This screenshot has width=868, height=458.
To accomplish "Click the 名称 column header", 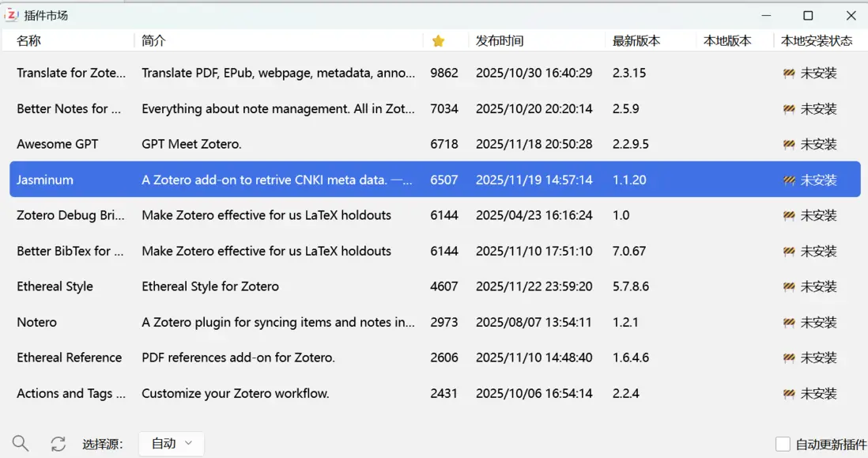I will 29,41.
